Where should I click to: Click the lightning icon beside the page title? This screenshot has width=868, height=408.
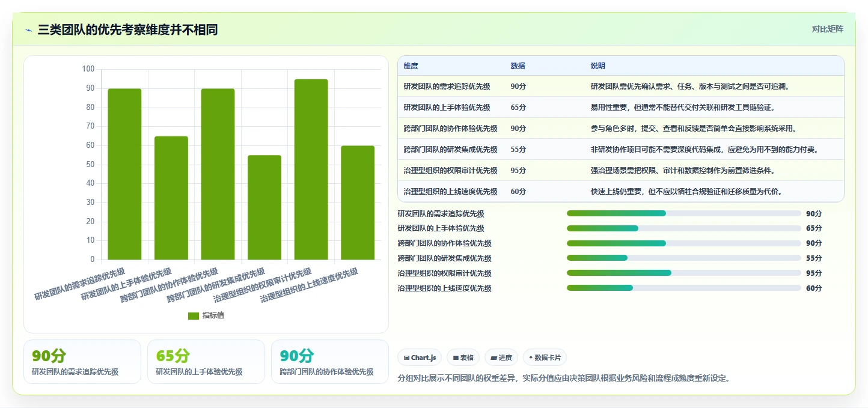(28, 30)
